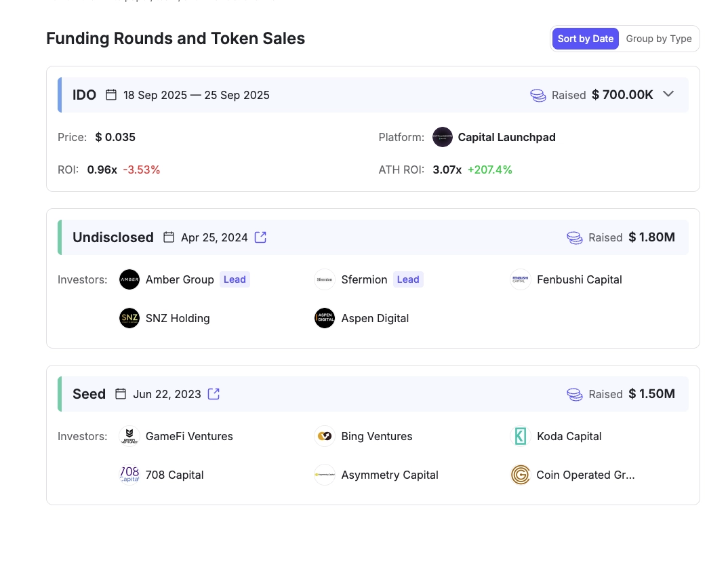Click the IDO round header row
This screenshot has width=728, height=571.
[373, 95]
